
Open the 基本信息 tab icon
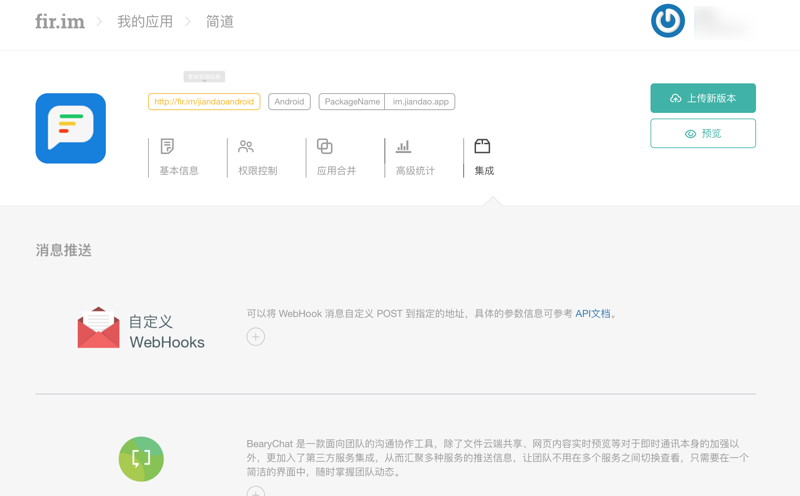click(167, 146)
